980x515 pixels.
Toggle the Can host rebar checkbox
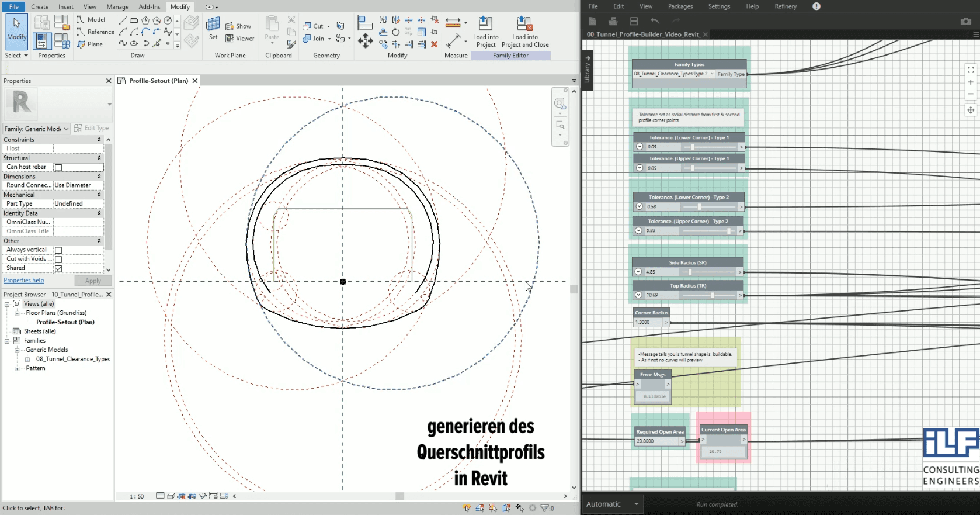pyautogui.click(x=58, y=167)
